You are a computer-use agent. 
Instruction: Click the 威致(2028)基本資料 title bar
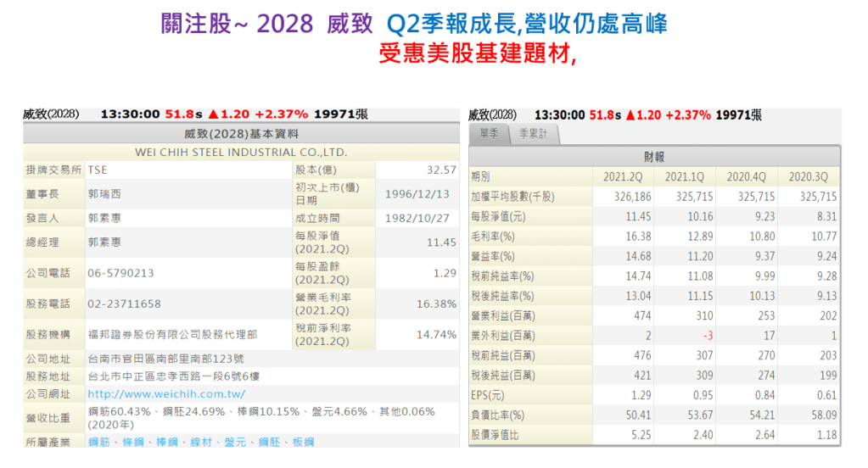[241, 134]
